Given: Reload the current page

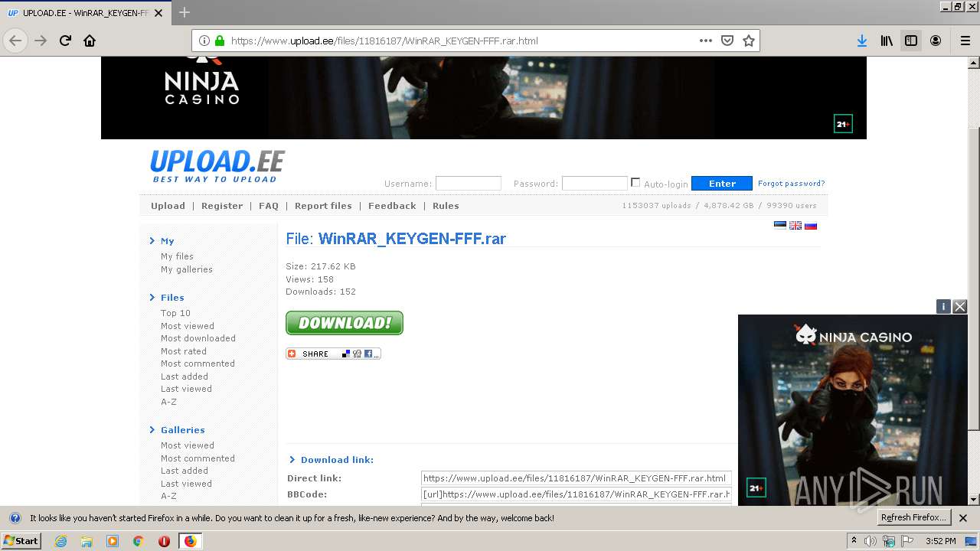Looking at the screenshot, I should pos(65,41).
